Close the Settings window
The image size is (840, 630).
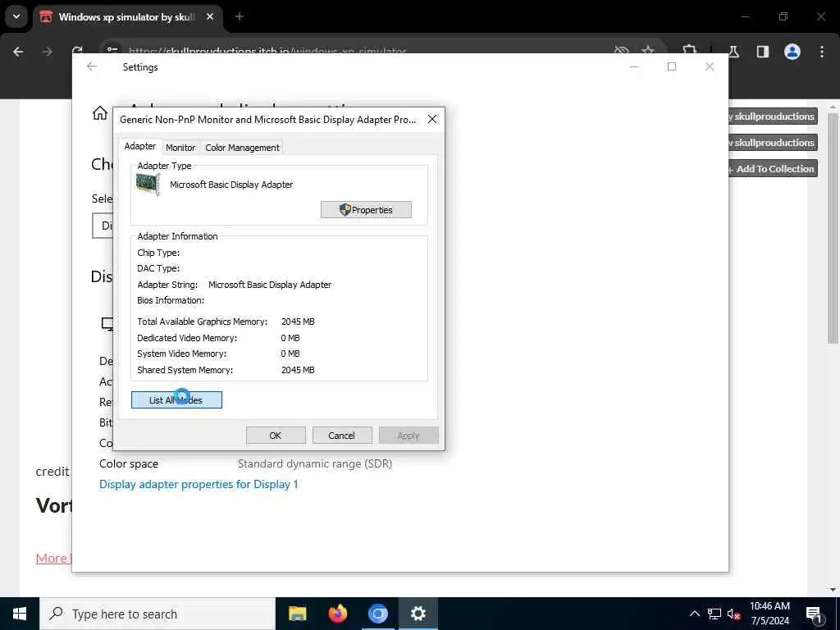pos(710,66)
